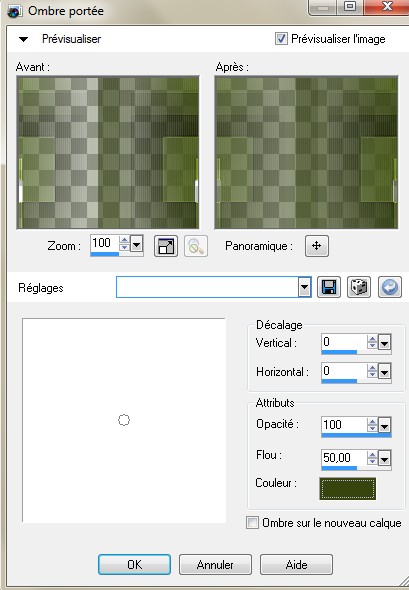The image size is (409, 590).
Task: Click the Annuler button
Action: (215, 564)
